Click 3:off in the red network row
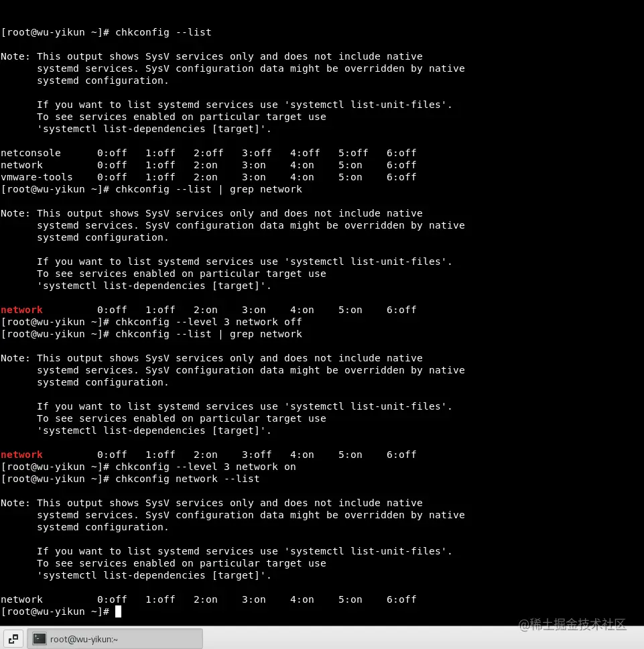 (x=257, y=455)
